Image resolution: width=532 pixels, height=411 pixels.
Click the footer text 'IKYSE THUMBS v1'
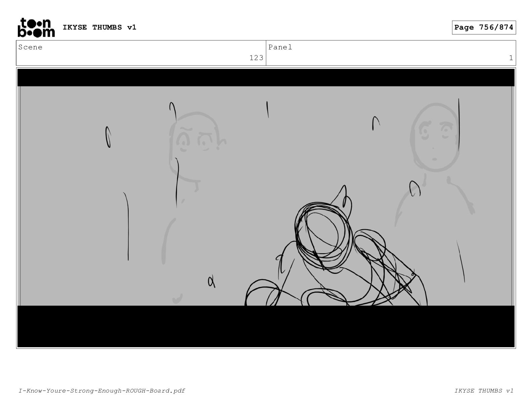pyautogui.click(x=484, y=391)
